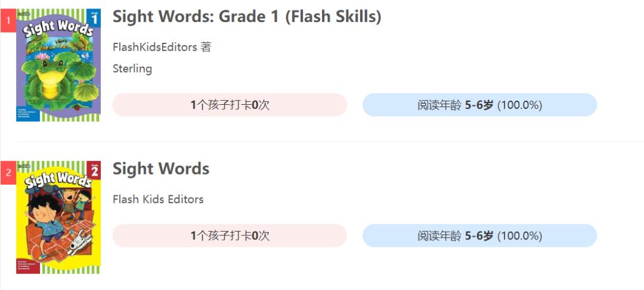Click the pink lotus flower on the first cover

[x=43, y=57]
